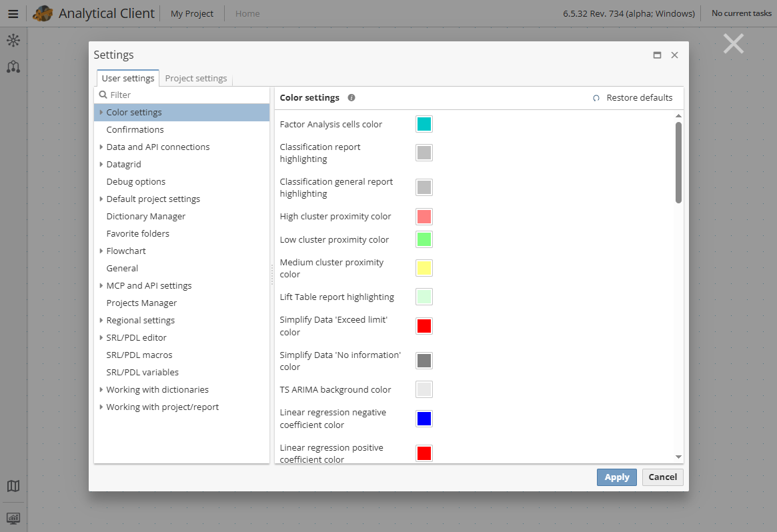Expand the Working with dictionaries section

(x=101, y=389)
